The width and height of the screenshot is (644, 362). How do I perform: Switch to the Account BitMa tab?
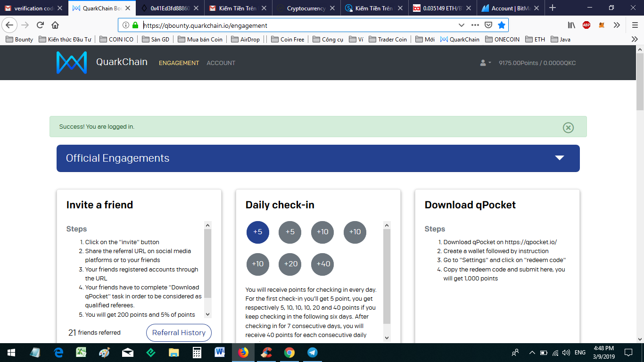(x=511, y=8)
